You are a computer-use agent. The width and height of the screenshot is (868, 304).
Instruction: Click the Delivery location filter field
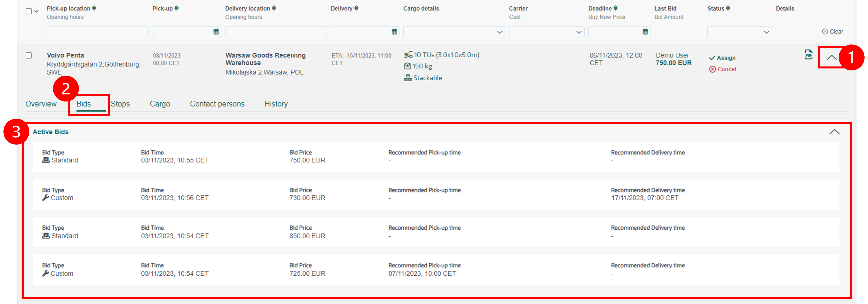[x=276, y=32]
